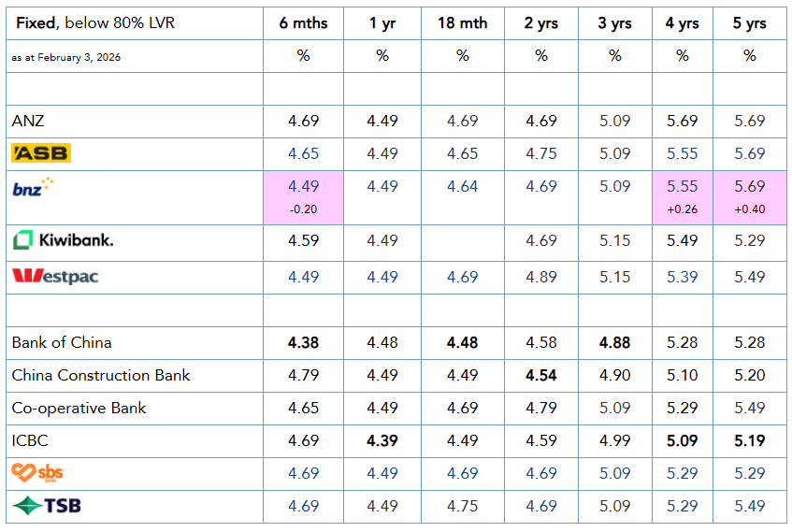Click ASB 6 mths rate 4.65
This screenshot has height=532, width=792.
pyautogui.click(x=303, y=153)
